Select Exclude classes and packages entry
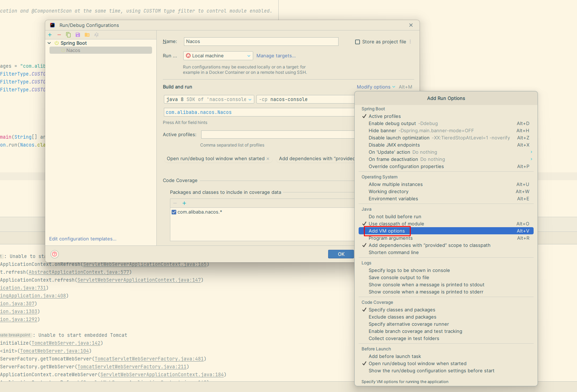 [x=446, y=317]
